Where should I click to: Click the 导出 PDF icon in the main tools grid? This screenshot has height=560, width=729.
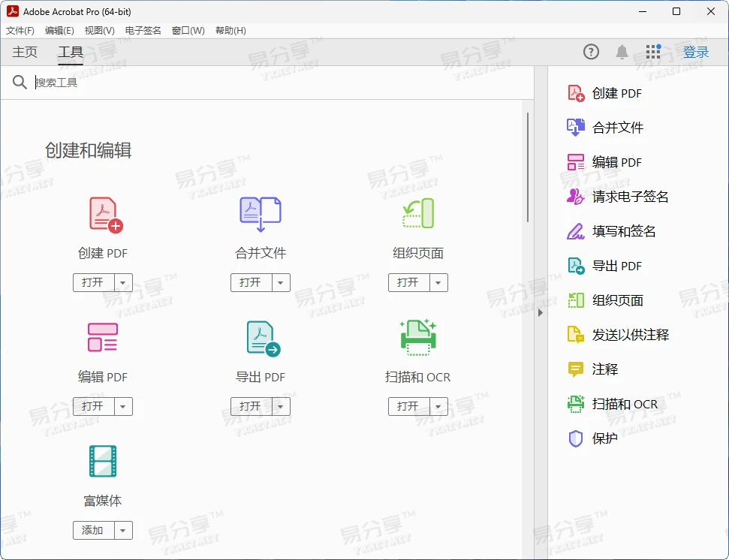tap(264, 339)
